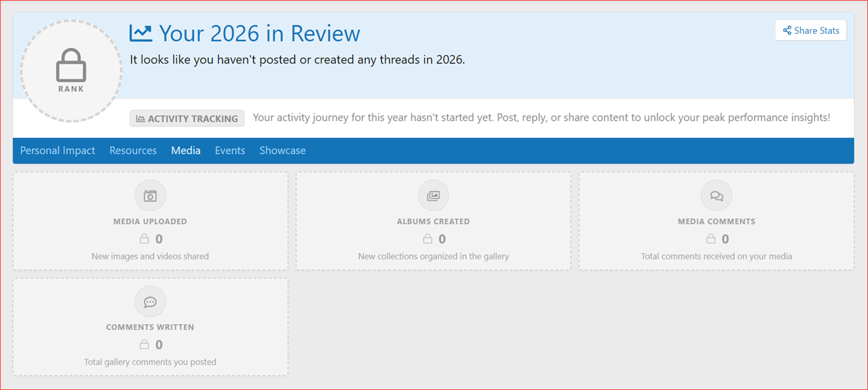Click the 0 value under Albums Created
868x390 pixels.
(442, 239)
